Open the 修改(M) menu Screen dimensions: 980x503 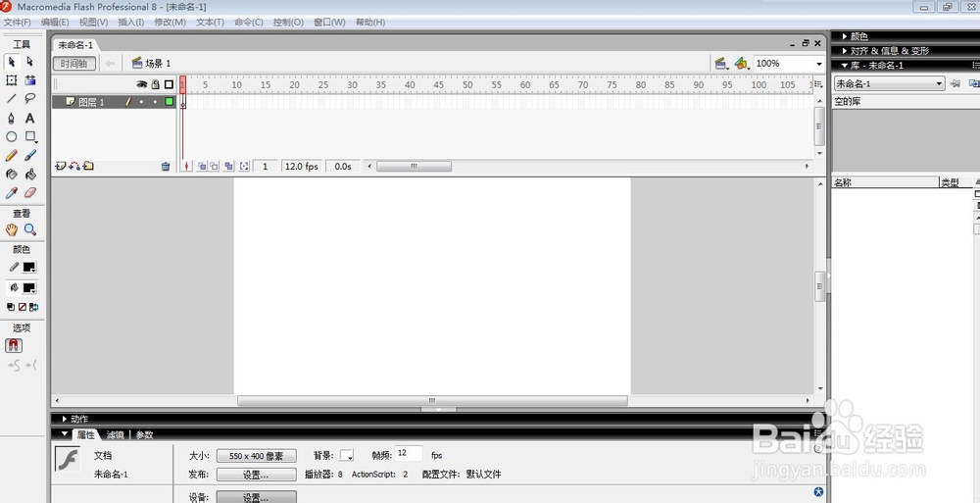pos(170,22)
